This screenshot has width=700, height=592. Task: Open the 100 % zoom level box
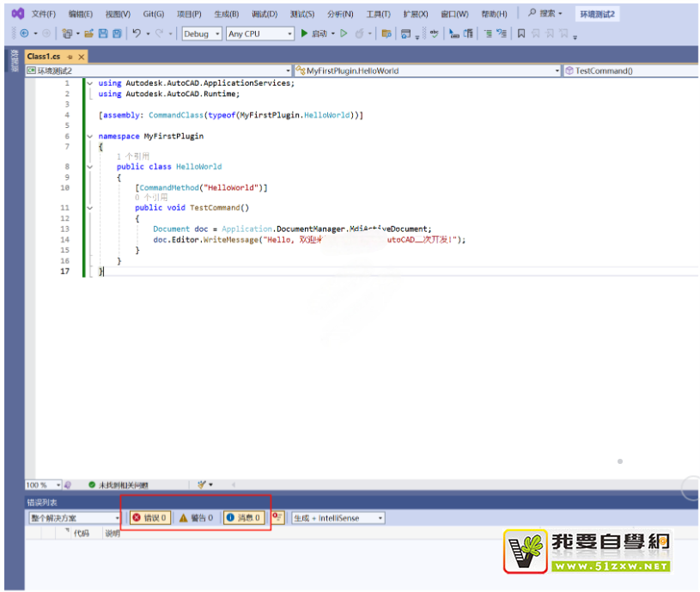click(43, 485)
